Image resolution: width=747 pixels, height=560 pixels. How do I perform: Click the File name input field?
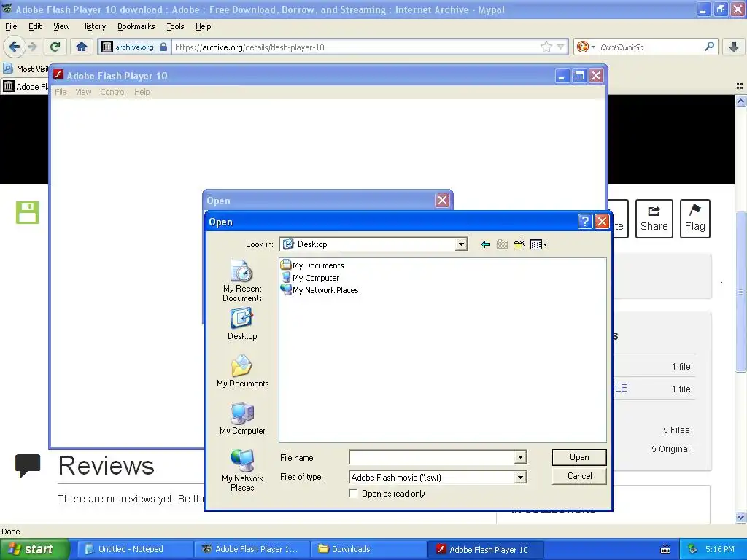pyautogui.click(x=432, y=458)
